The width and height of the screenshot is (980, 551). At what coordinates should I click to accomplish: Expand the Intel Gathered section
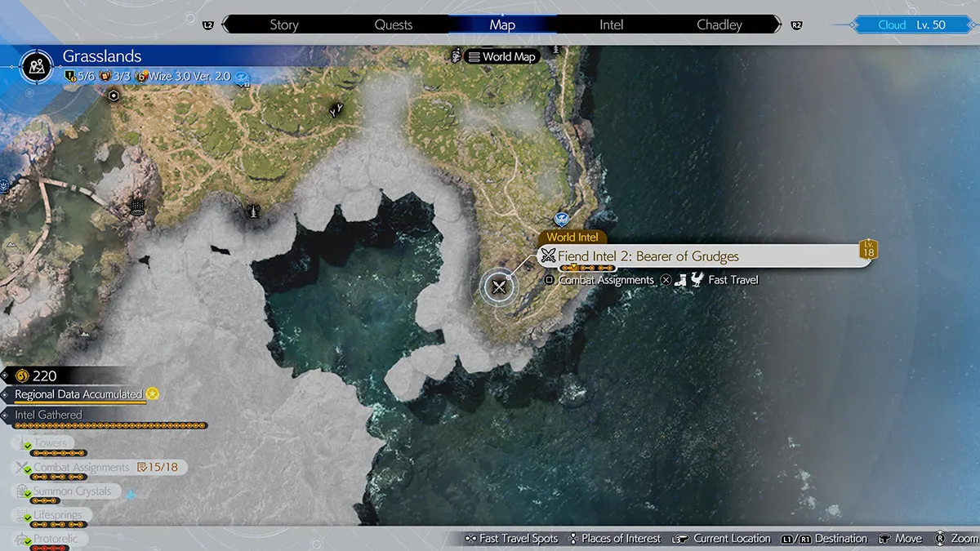click(49, 415)
